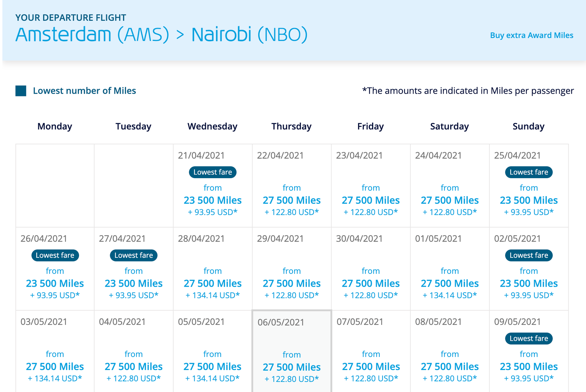Select the 22/04/2021 fare cell
The height and width of the screenshot is (392, 586).
click(291, 185)
